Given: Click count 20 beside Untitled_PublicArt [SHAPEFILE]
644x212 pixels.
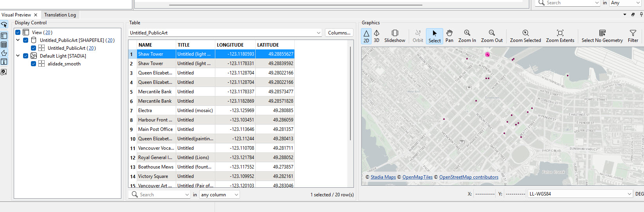Looking at the screenshot, I should (110, 40).
